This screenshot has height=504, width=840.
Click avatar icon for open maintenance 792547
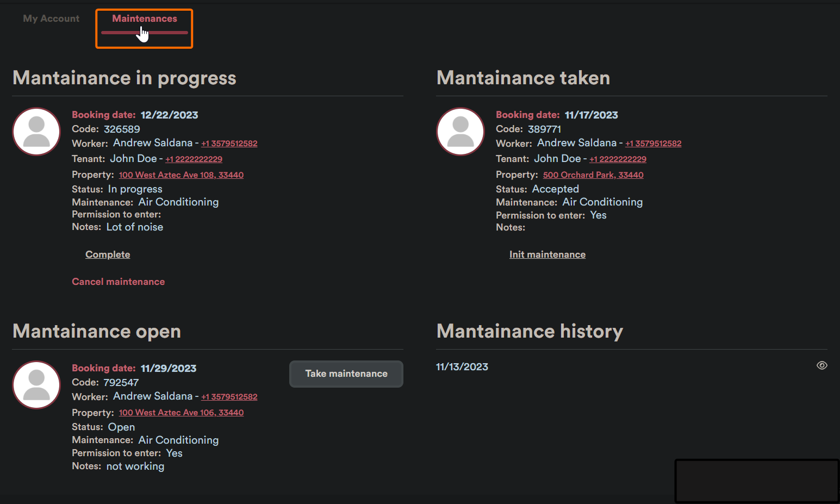tap(36, 385)
